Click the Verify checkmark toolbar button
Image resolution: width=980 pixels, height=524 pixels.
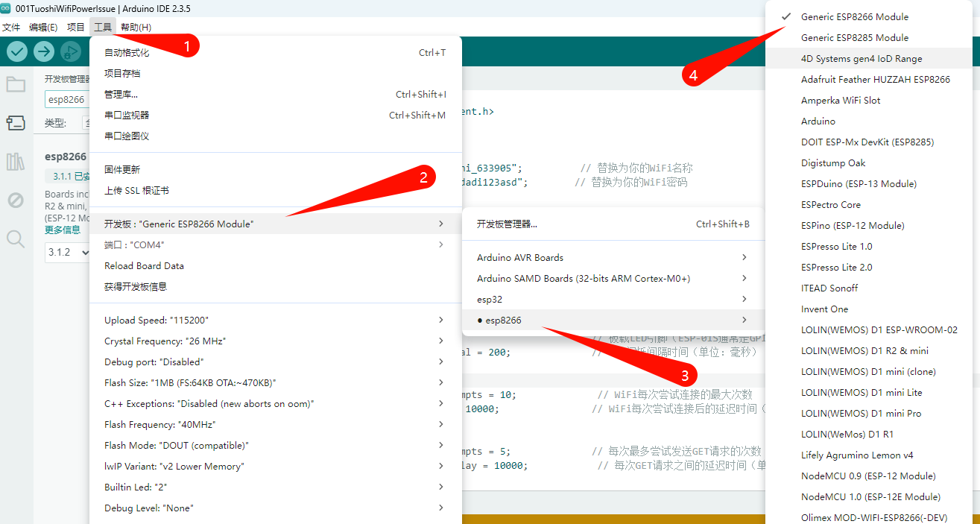click(x=17, y=51)
